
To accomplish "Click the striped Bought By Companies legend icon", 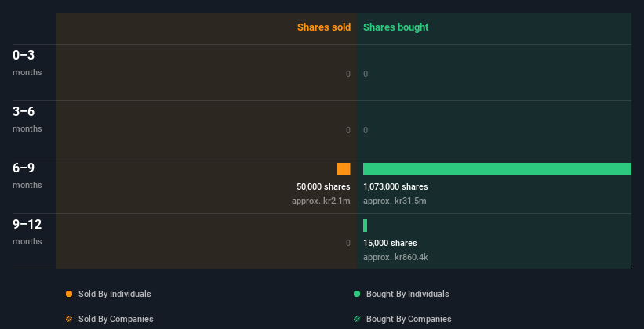I will [357, 319].
